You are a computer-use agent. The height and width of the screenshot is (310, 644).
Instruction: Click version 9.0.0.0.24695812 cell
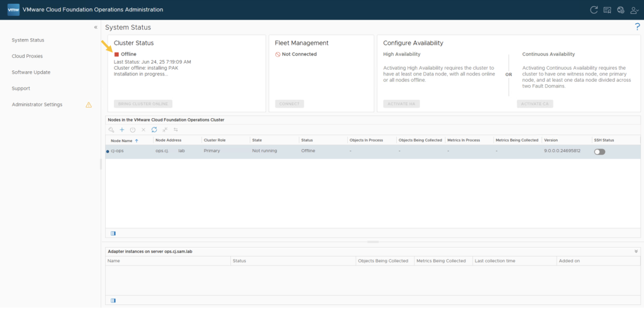tap(562, 151)
